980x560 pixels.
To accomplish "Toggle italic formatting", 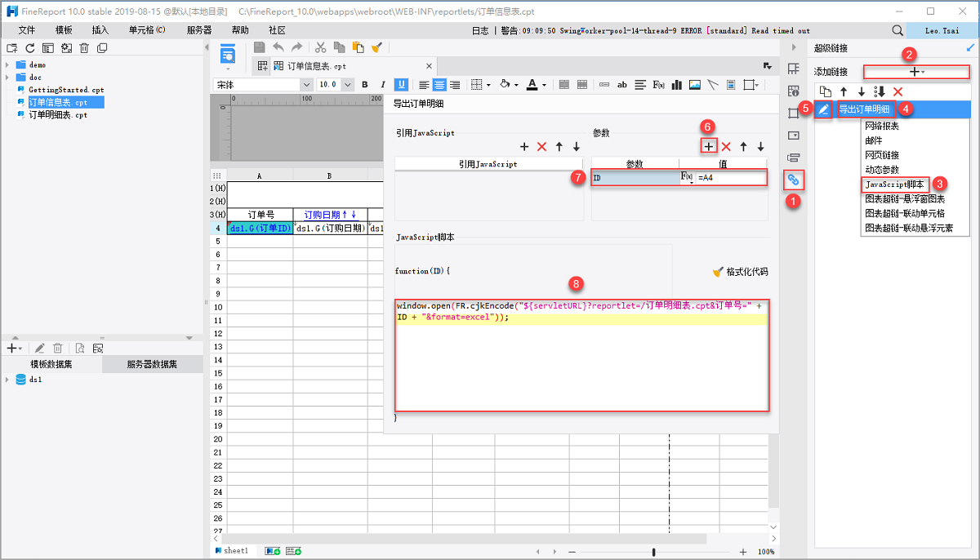I will coord(382,84).
